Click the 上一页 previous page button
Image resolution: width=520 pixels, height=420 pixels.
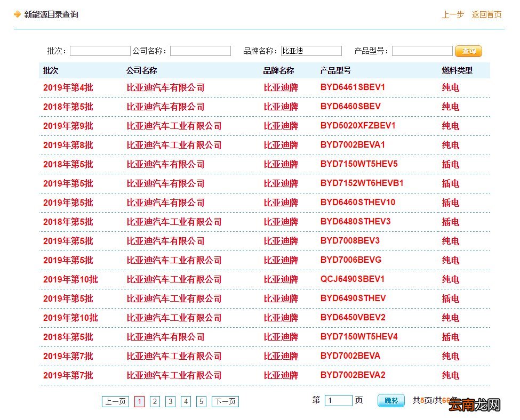pyautogui.click(x=115, y=401)
